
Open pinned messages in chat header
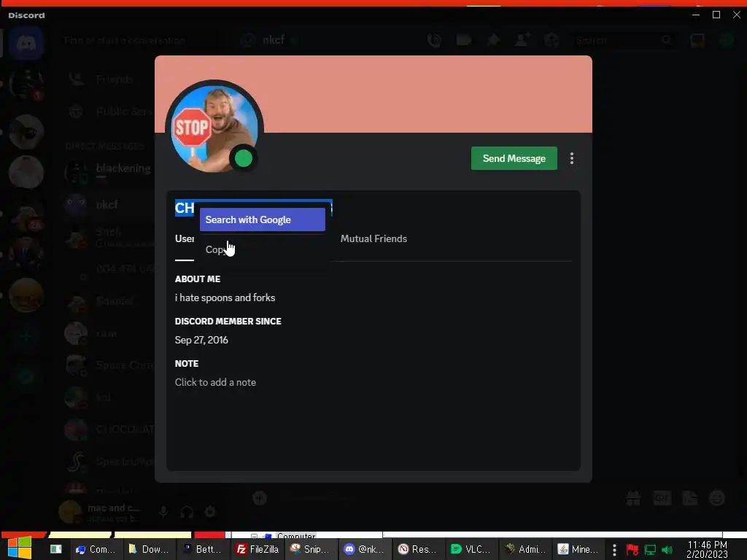[493, 41]
